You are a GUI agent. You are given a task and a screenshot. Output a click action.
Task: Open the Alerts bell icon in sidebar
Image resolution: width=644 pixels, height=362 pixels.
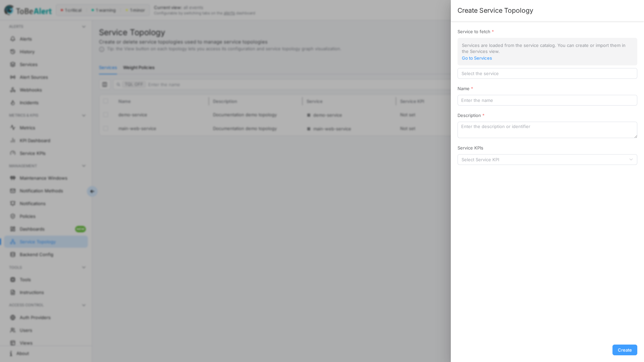click(x=13, y=39)
